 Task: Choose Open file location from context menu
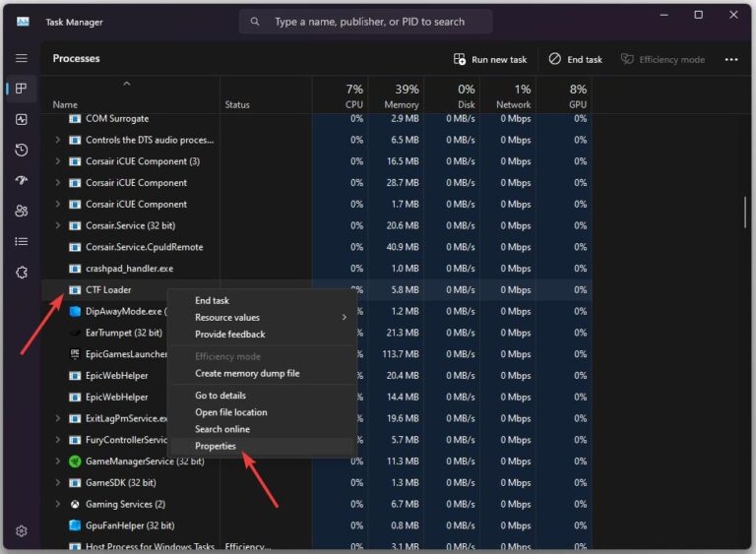[x=230, y=412]
